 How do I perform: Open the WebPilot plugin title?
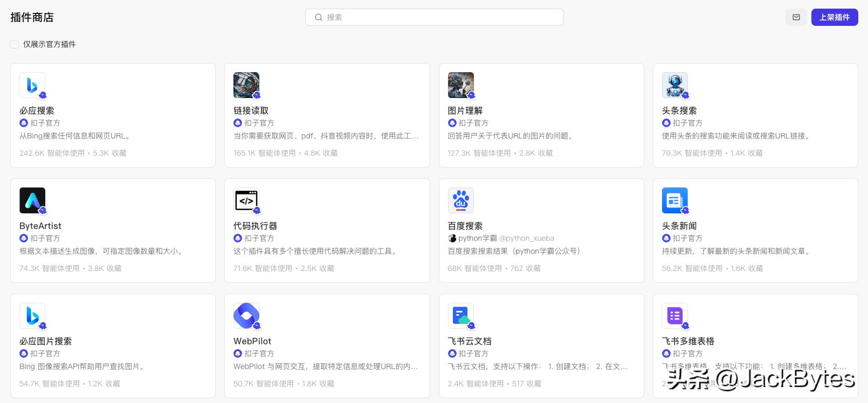[x=252, y=341]
